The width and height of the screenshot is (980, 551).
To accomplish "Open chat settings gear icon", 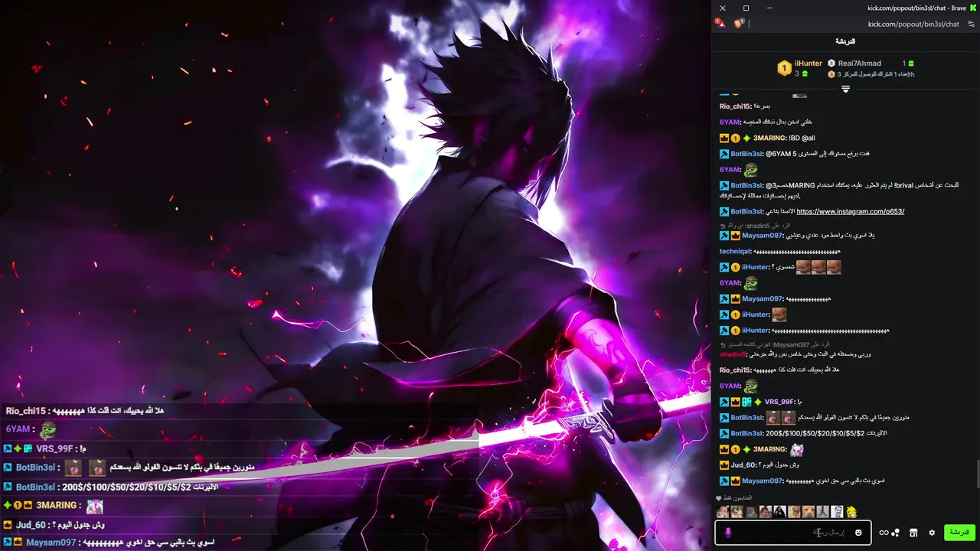I will point(932,533).
